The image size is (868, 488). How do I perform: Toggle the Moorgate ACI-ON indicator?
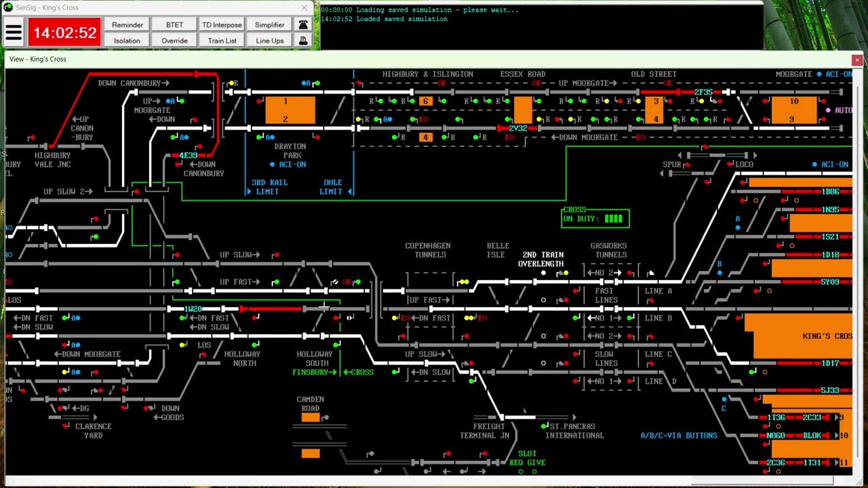coord(819,74)
